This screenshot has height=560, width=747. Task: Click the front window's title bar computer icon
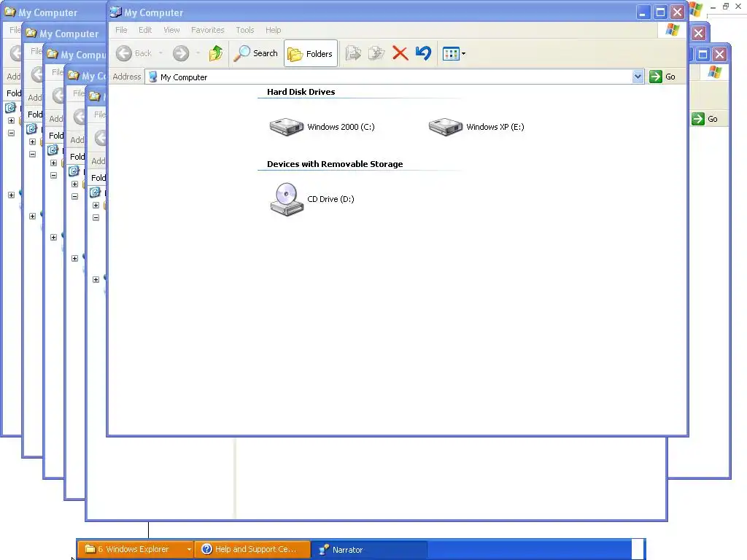[x=116, y=12]
